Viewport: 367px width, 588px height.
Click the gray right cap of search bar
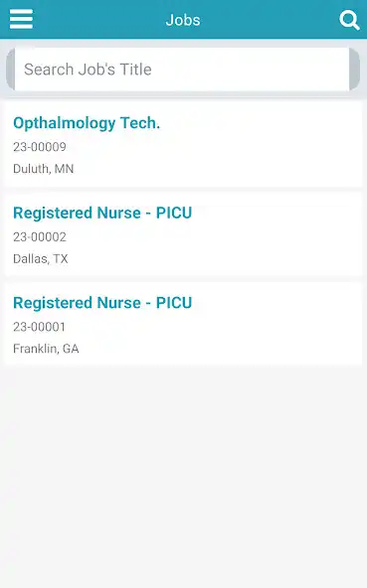(x=355, y=70)
